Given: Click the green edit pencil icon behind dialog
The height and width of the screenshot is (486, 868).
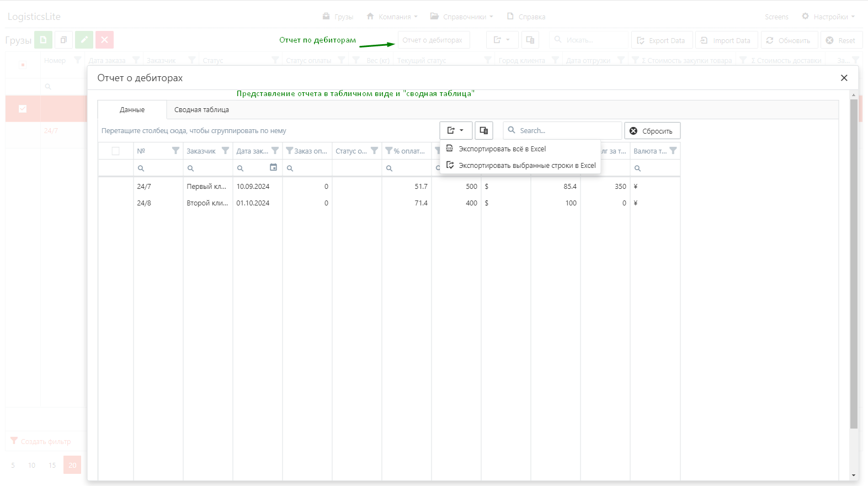Looking at the screenshot, I should pos(84,40).
